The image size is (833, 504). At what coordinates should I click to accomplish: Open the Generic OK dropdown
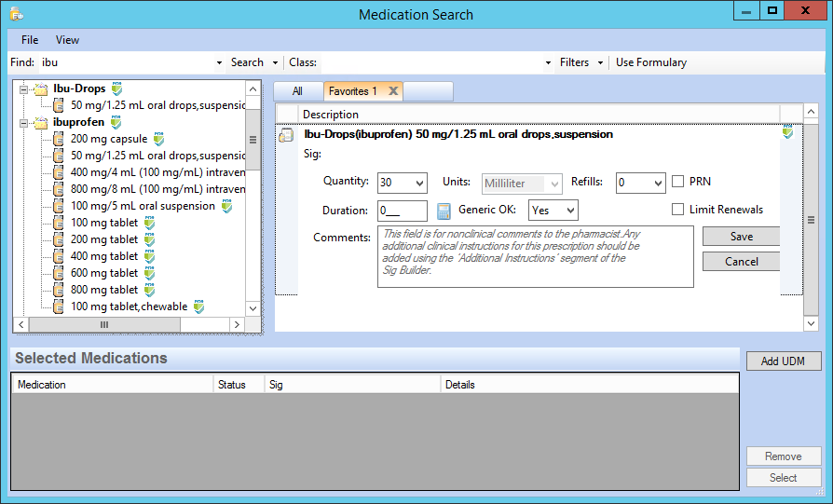pos(570,211)
